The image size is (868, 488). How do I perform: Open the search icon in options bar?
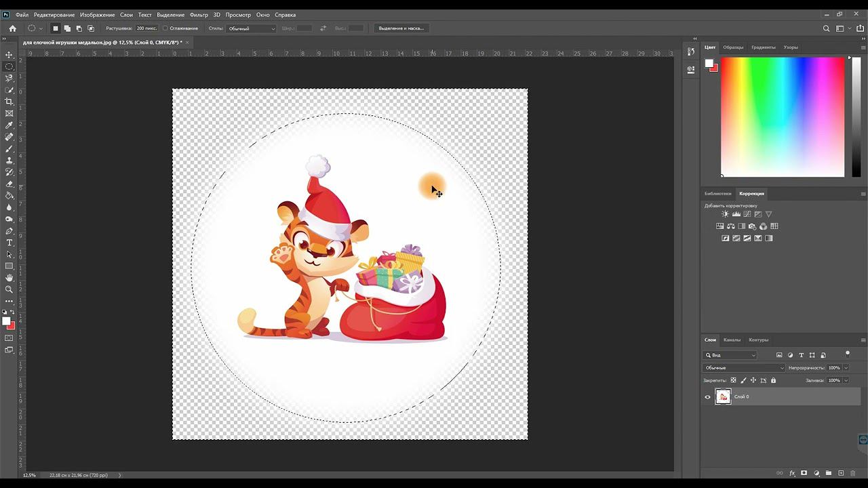tap(826, 28)
